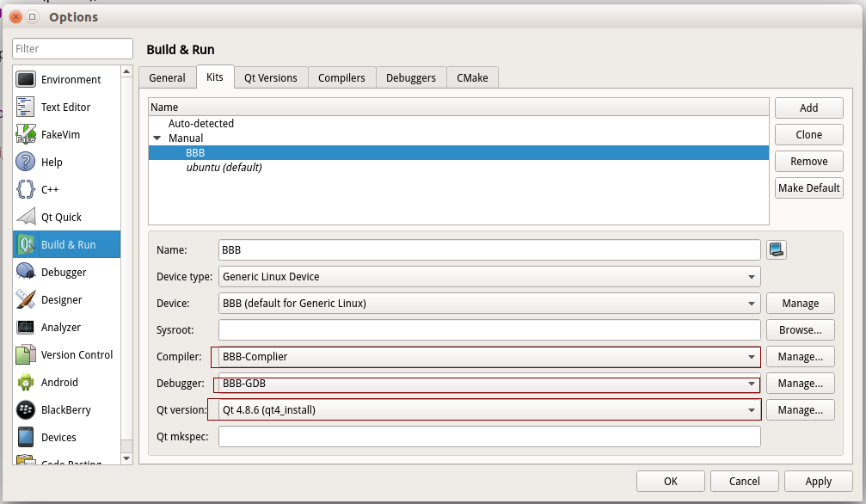This screenshot has height=504, width=866.
Task: Open the Qt Quick category icon
Action: 26,217
